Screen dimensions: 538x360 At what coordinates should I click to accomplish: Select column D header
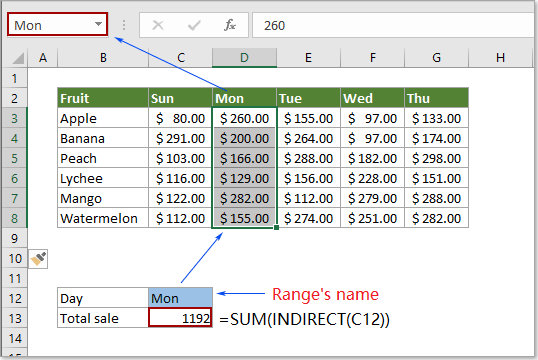pos(244,58)
